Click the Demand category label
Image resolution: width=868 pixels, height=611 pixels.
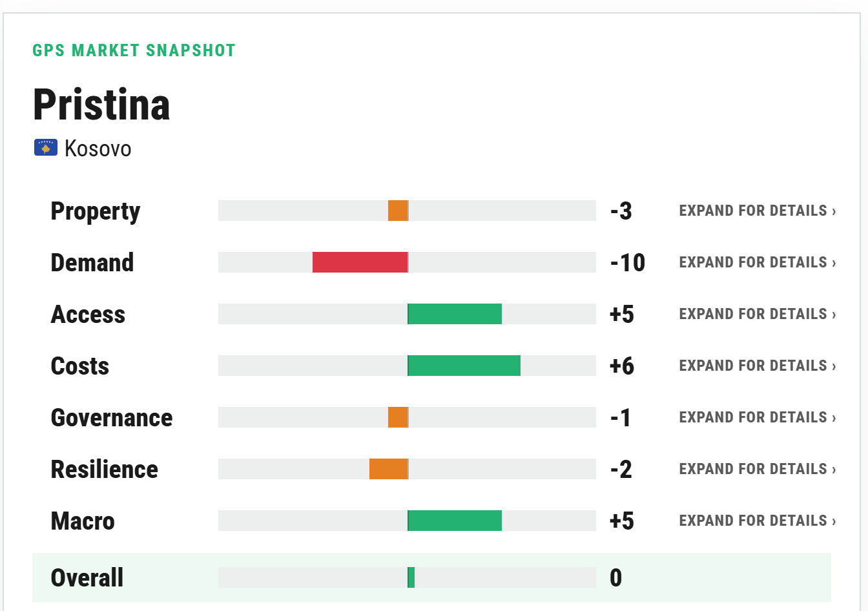(92, 262)
